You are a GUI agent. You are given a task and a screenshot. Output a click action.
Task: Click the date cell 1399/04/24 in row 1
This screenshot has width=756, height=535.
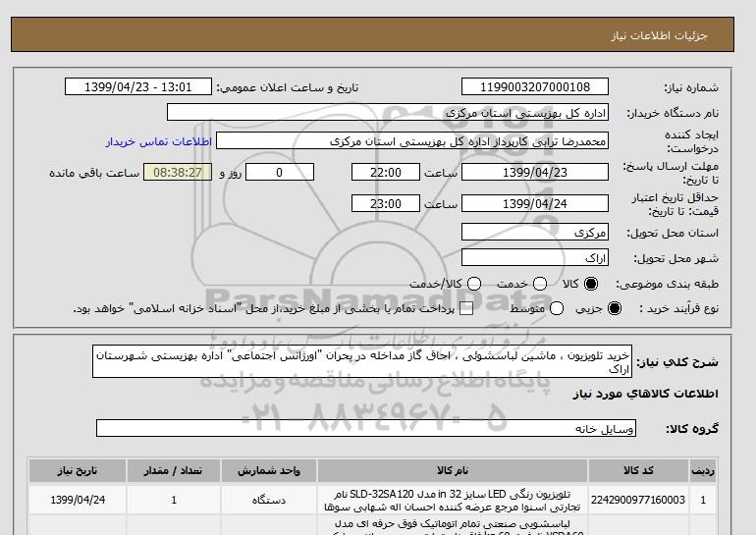pos(78,500)
